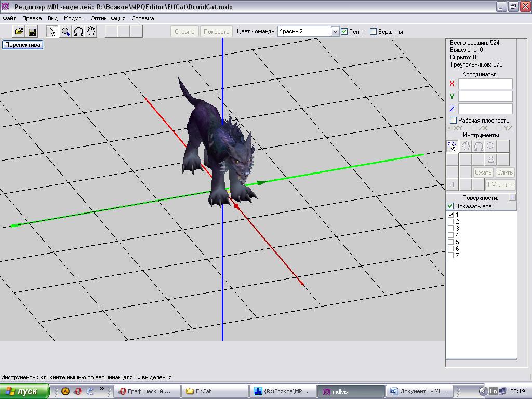532x399 pixels.
Task: Toggle the Тени checkbox
Action: [x=344, y=32]
